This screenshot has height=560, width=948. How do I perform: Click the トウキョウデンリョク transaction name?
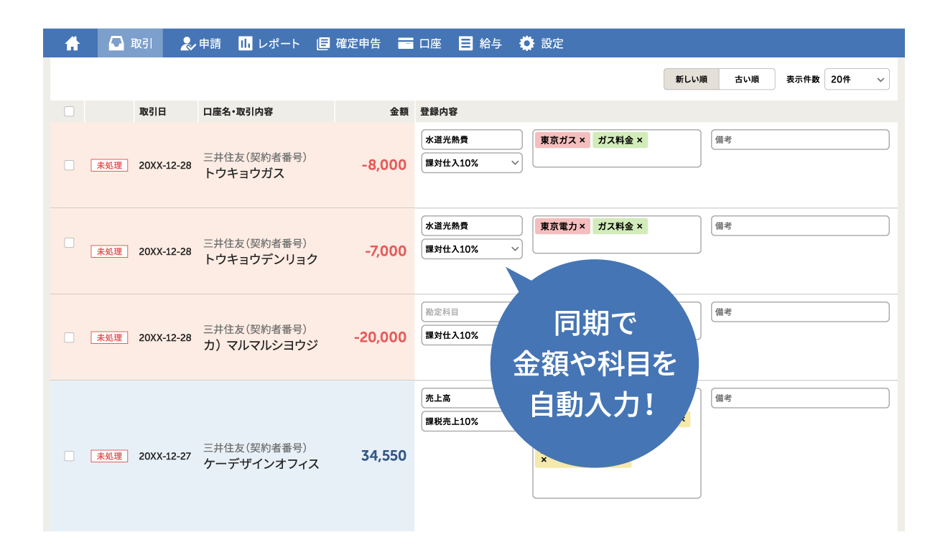(261, 259)
